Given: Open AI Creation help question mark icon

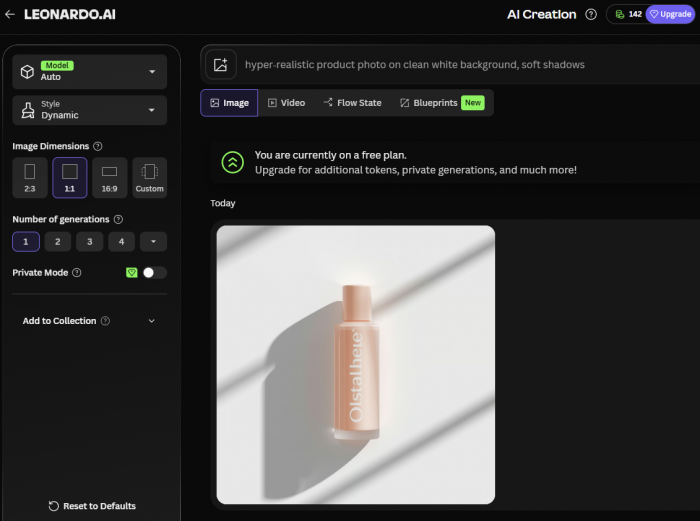Looking at the screenshot, I should coord(591,14).
